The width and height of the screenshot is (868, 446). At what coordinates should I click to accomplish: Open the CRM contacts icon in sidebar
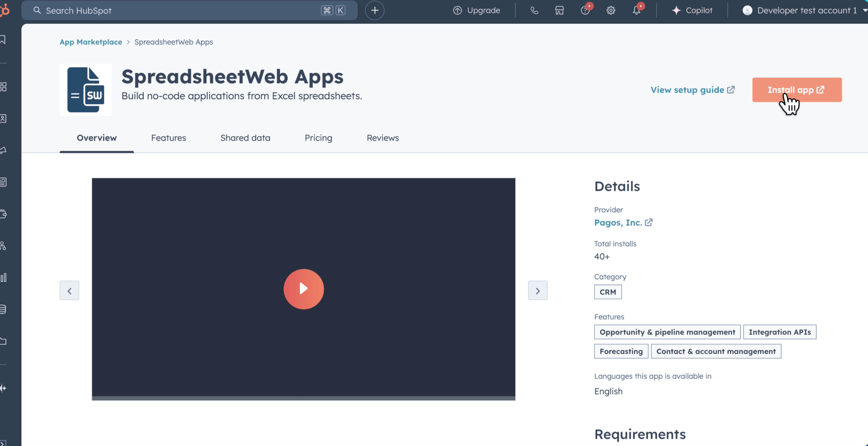coord(3,118)
